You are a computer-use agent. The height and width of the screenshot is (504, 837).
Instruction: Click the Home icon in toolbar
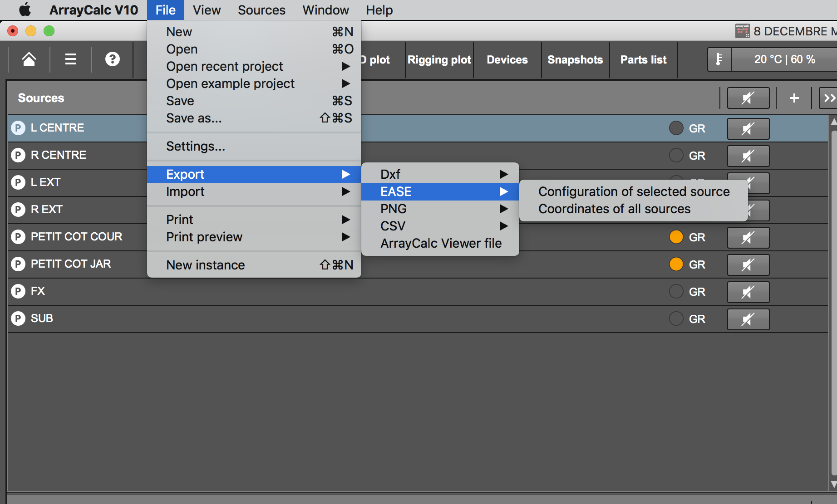click(x=29, y=59)
